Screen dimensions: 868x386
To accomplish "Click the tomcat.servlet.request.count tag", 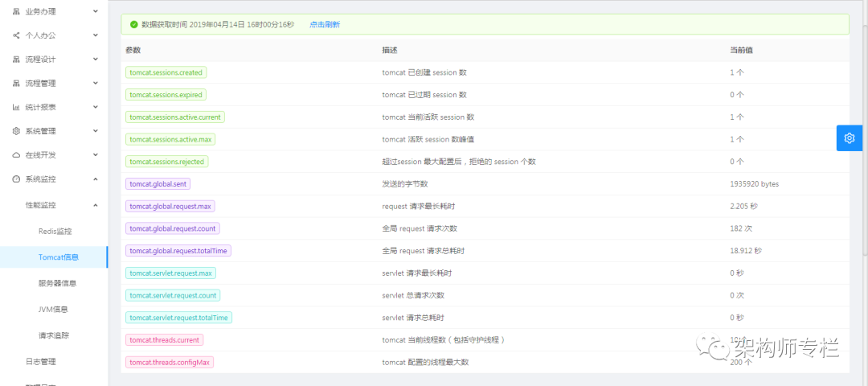I will tap(174, 295).
